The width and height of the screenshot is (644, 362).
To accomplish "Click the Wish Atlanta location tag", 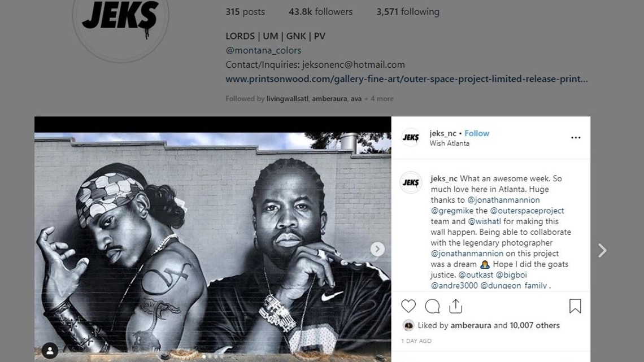I will coord(449,143).
